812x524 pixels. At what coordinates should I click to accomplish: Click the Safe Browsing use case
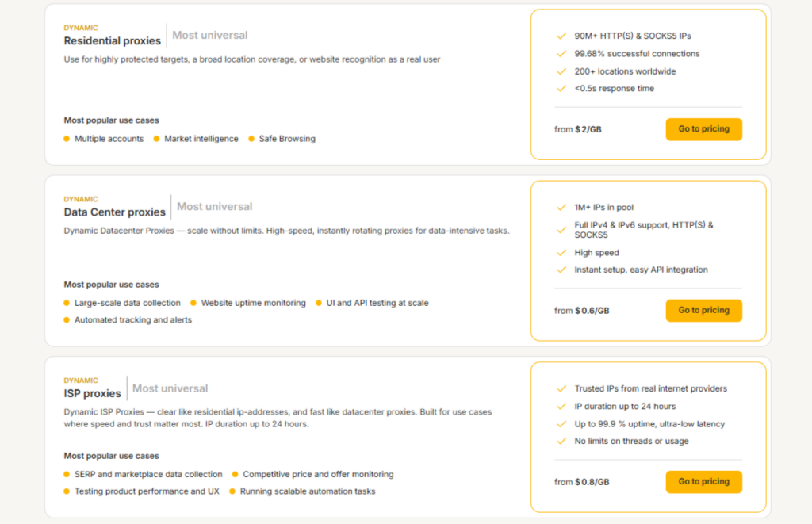coord(286,139)
